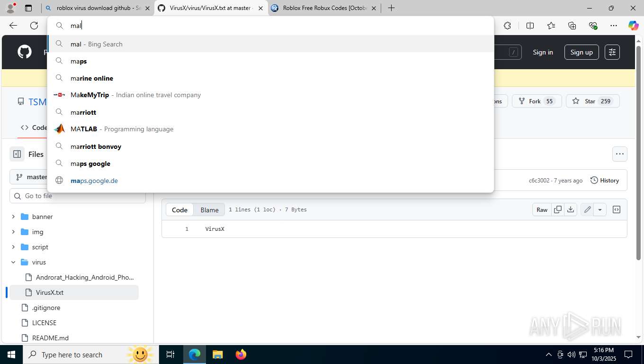The width and height of the screenshot is (644, 364).
Task: Star the repository button
Action: point(592,101)
